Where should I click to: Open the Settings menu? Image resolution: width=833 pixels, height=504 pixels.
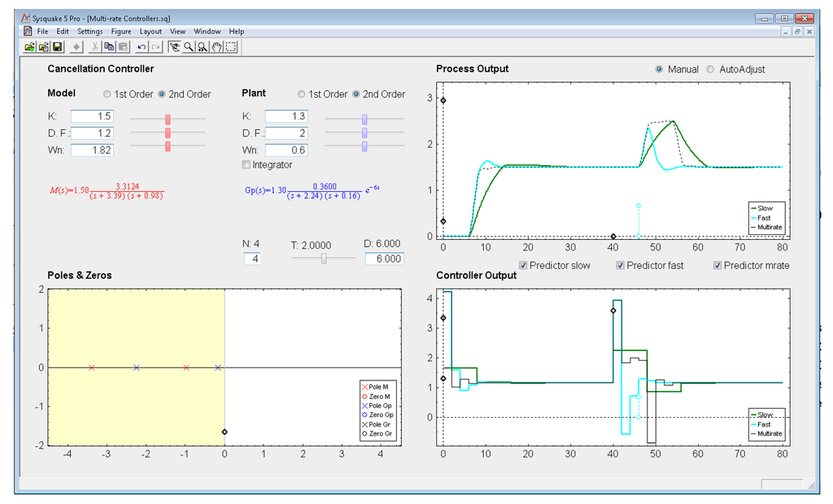(89, 32)
